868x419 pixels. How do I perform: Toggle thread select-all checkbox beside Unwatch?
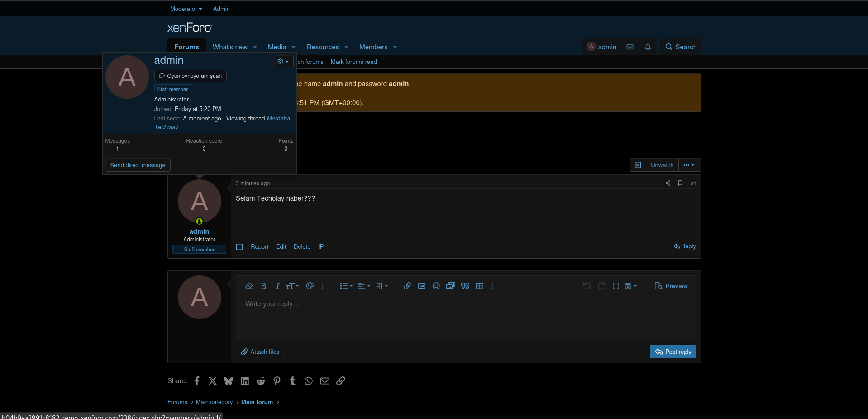pyautogui.click(x=638, y=165)
